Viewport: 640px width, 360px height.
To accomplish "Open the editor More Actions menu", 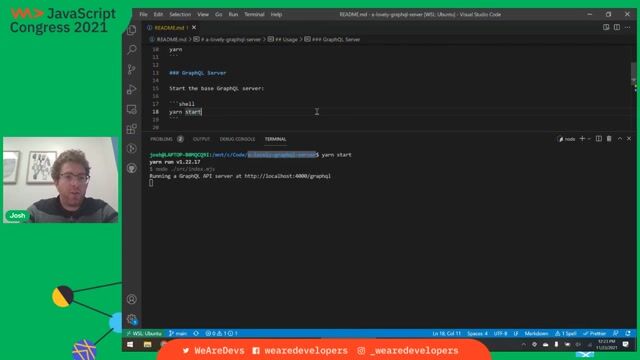I will click(x=628, y=27).
